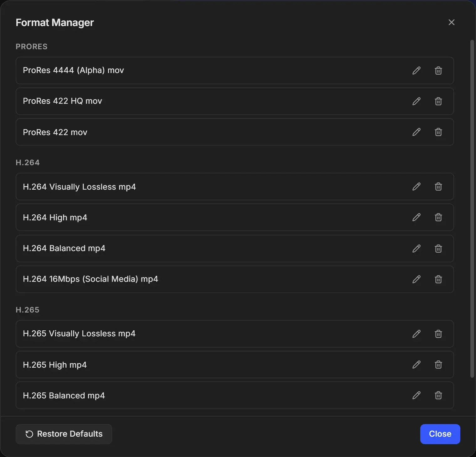Viewport: 476px width, 457px height.
Task: Edit the H.264 16Mbps (Social Media) format
Action: tap(416, 279)
